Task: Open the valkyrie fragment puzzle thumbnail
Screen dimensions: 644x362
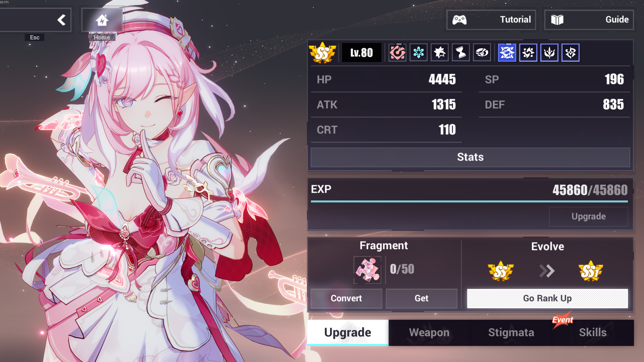Action: pos(367,270)
